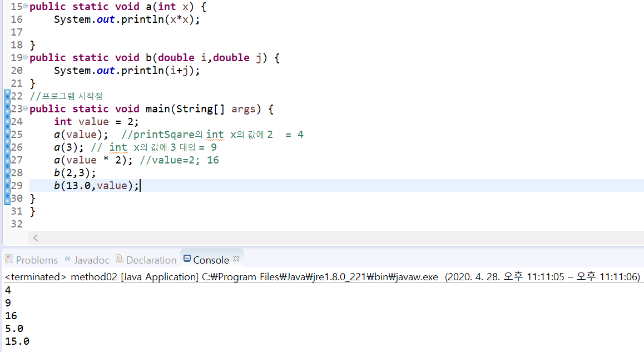Click the 'a(3);' call on line 26
This screenshot has height=352, width=644.
[68, 147]
